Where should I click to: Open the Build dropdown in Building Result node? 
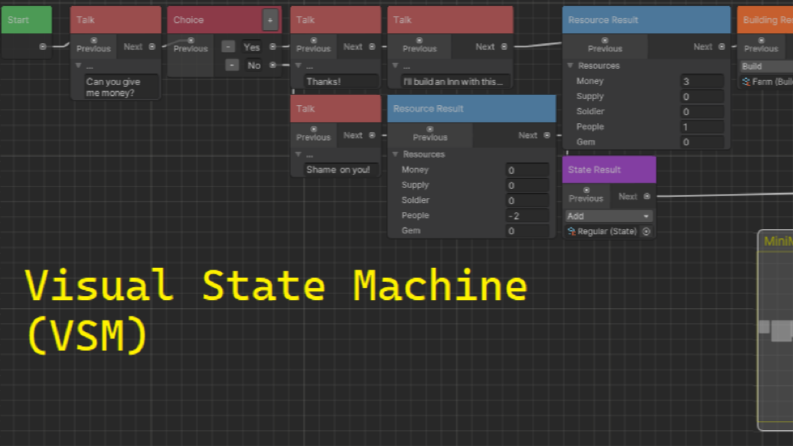(x=766, y=66)
